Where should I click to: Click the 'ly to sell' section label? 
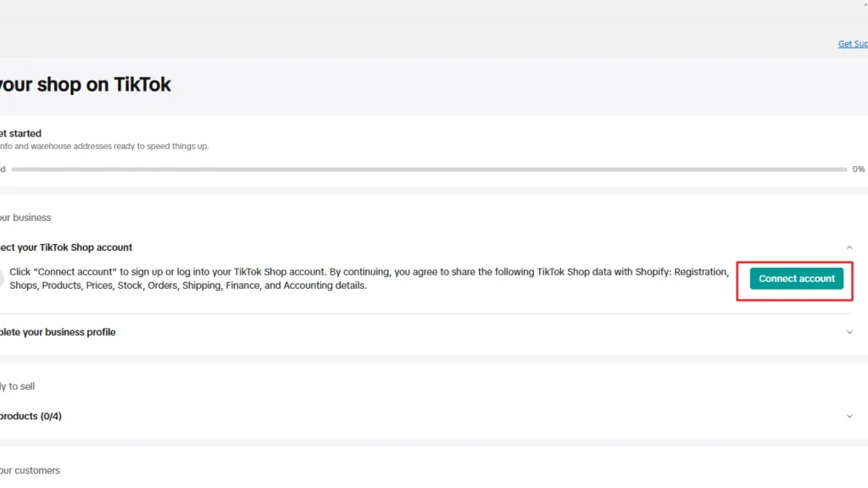(x=17, y=386)
